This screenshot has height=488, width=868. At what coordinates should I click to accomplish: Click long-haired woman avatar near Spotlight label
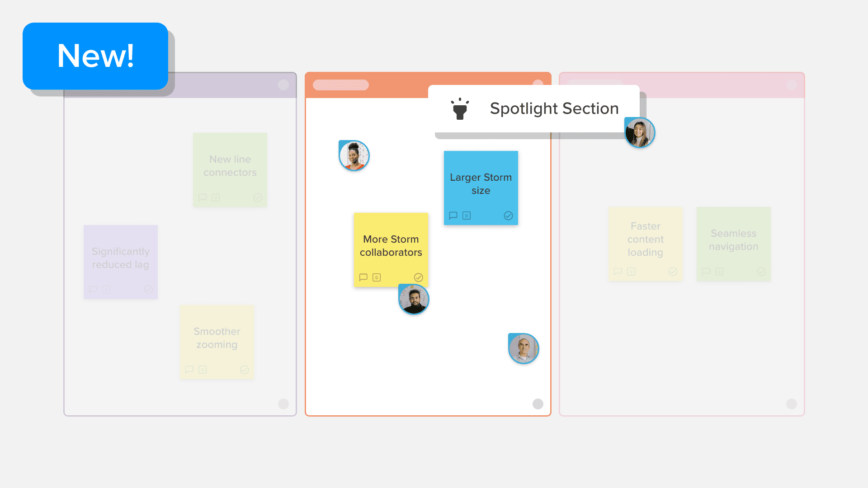click(640, 132)
